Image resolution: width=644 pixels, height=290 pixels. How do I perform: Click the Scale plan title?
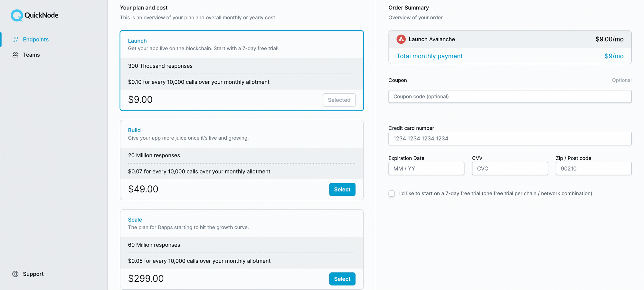pos(135,220)
